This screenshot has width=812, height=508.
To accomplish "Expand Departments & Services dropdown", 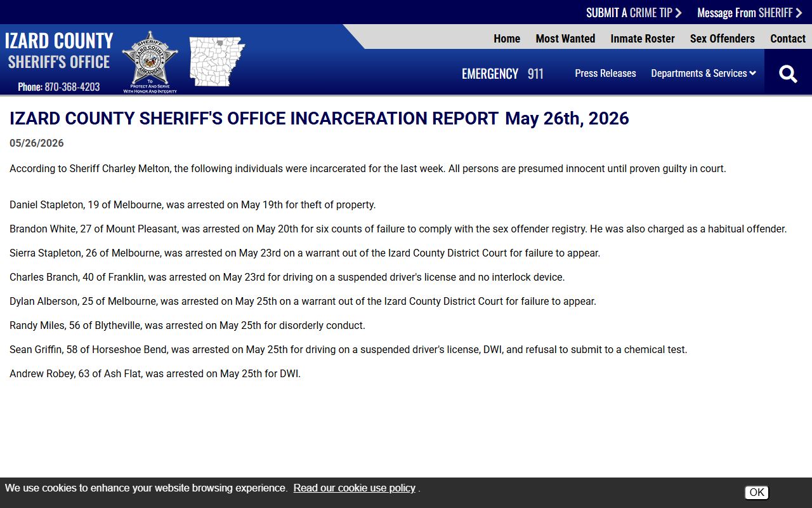I will (x=704, y=74).
